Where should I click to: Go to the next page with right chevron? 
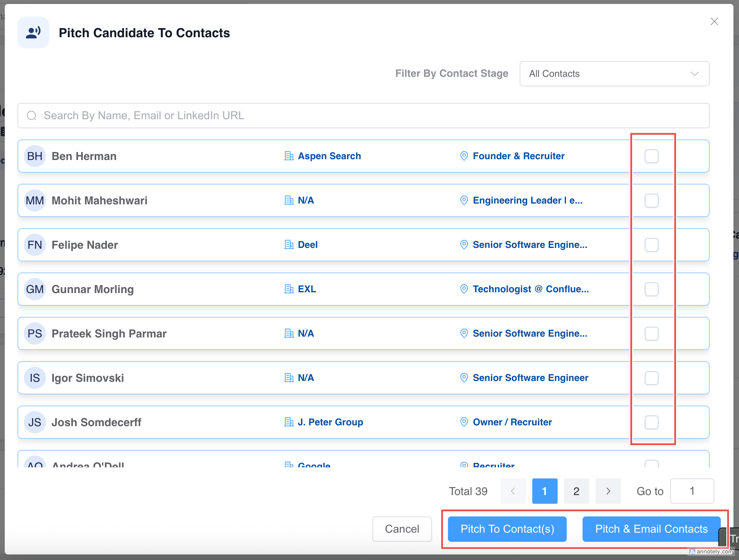608,491
